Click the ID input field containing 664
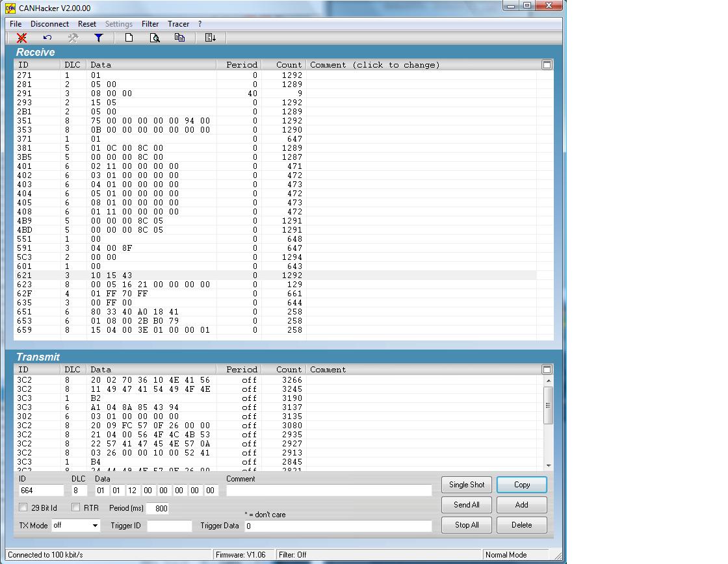 [x=41, y=491]
